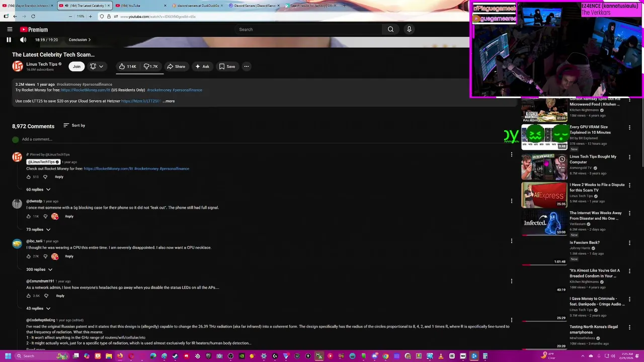Screen dimensions: 644x362
Task: Reply to the @dwnsdp comment
Action: [69, 216]
